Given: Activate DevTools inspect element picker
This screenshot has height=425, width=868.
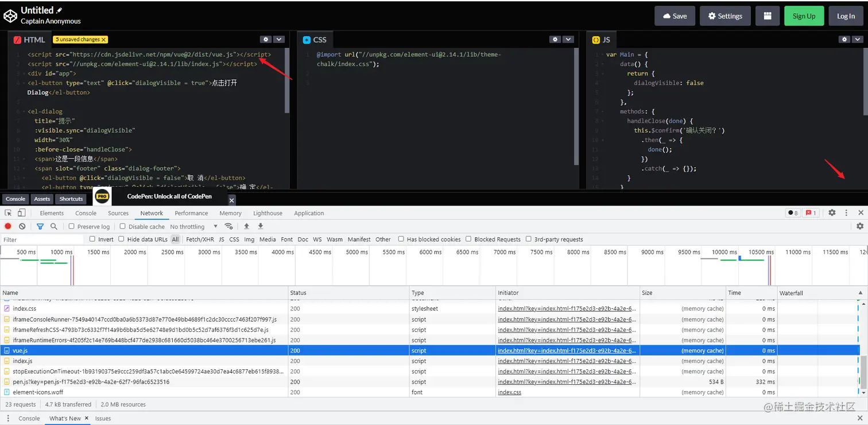Looking at the screenshot, I should (8, 213).
